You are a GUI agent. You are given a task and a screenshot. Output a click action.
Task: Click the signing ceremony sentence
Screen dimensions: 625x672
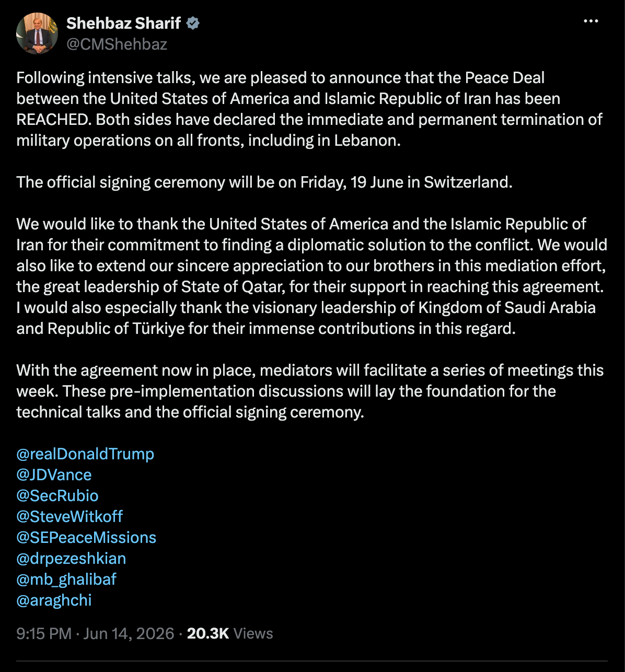coord(264,182)
